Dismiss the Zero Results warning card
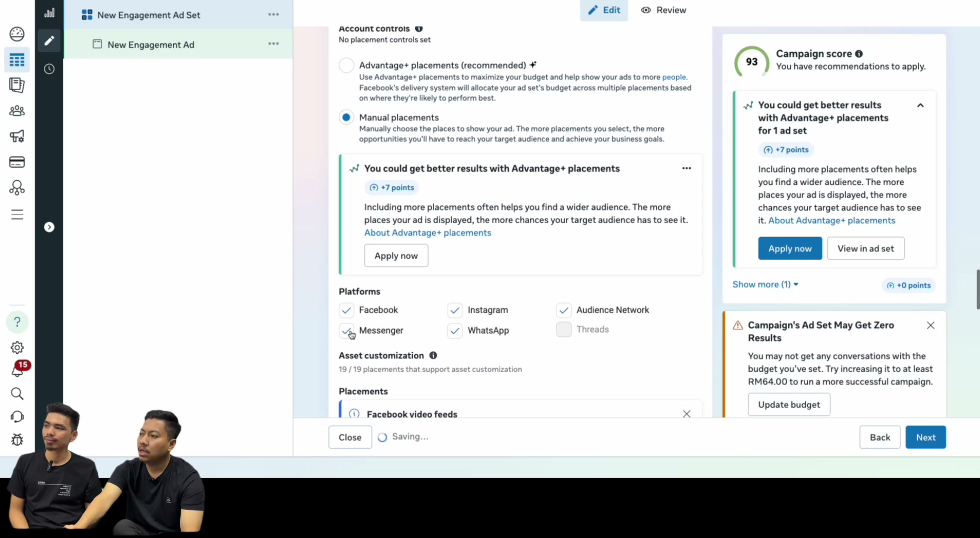The width and height of the screenshot is (980, 538). (930, 325)
